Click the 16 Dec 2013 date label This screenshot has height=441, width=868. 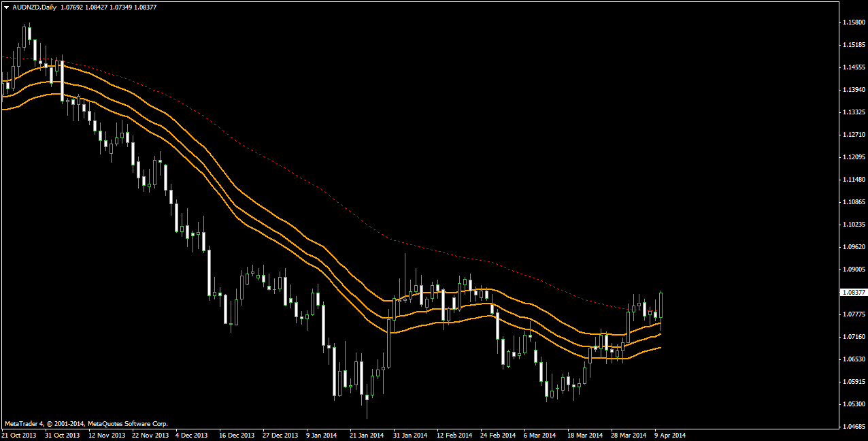tap(237, 435)
